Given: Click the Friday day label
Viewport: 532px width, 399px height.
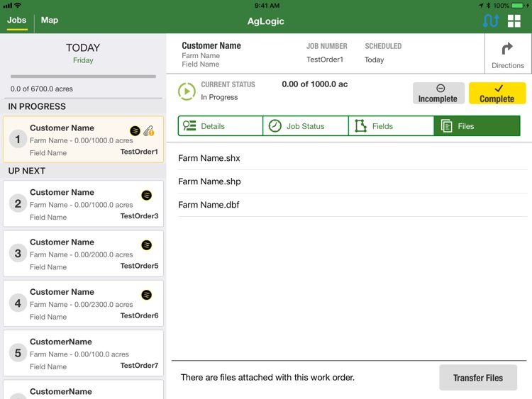Looking at the screenshot, I should 83,60.
